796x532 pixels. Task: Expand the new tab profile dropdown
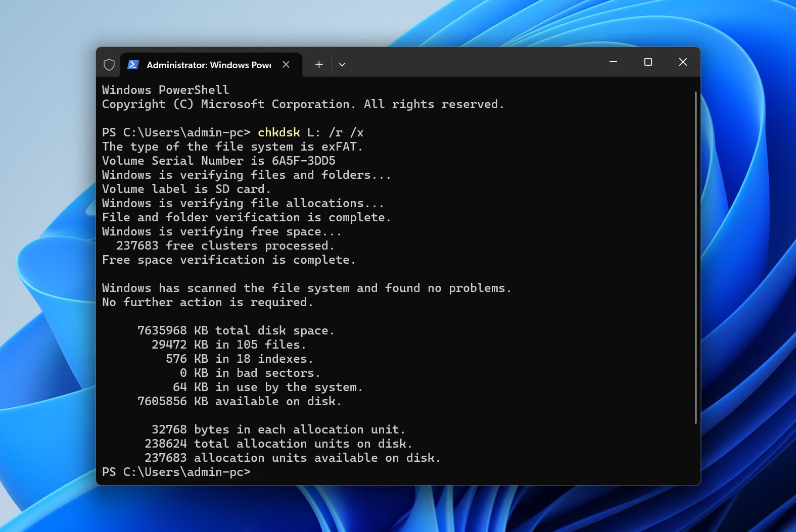pos(342,65)
